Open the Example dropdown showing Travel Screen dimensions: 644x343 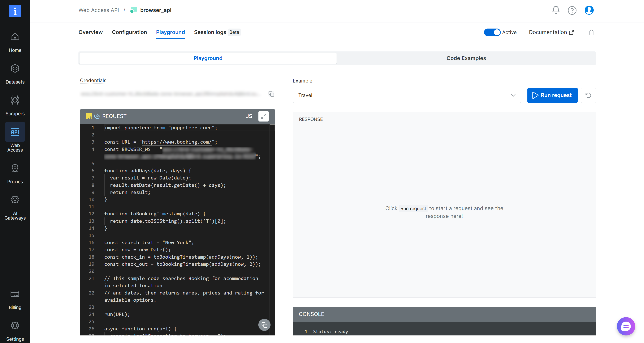tap(407, 95)
